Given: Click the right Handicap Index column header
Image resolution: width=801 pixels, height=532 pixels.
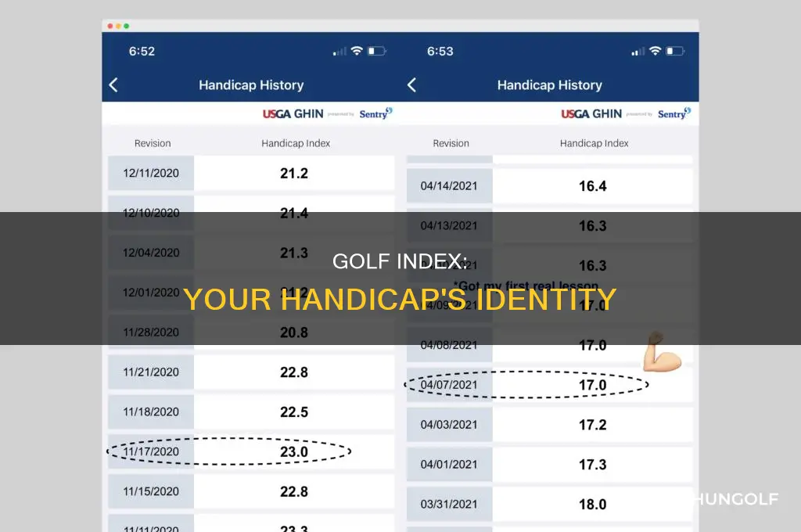Looking at the screenshot, I should pyautogui.click(x=594, y=144).
